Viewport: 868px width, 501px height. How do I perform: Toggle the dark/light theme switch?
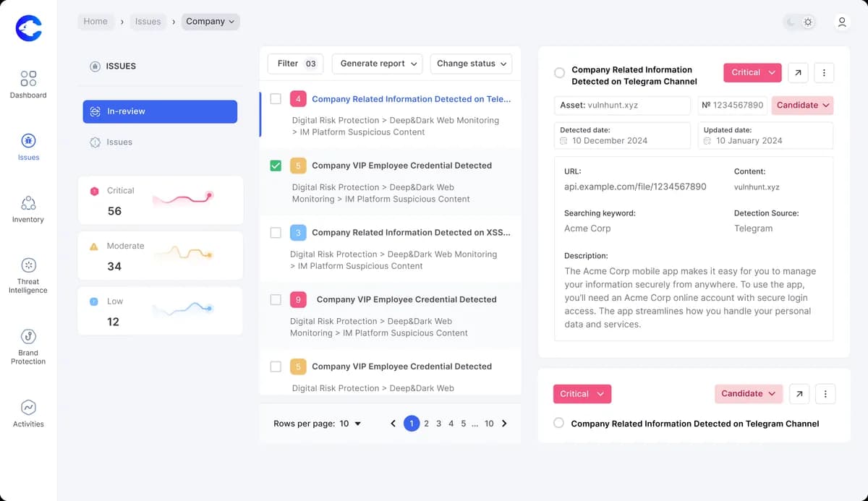click(x=800, y=22)
